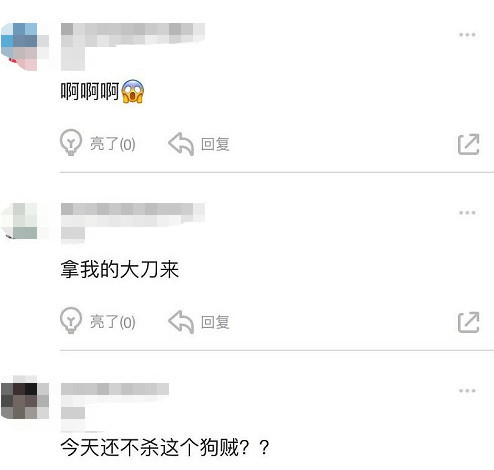This screenshot has width=494, height=470.
Task: Click 亮了(0) label under the 啊啊啊 comment
Action: [x=113, y=144]
